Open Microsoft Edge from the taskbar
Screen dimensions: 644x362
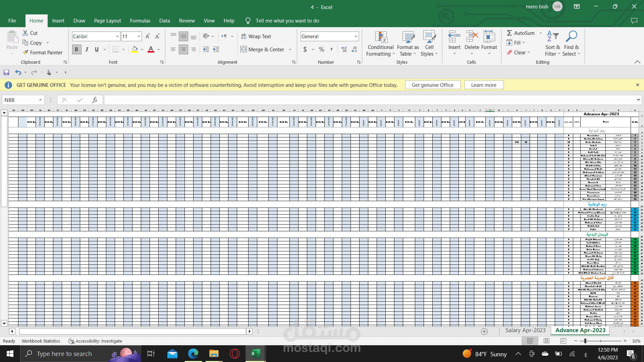coord(193,354)
